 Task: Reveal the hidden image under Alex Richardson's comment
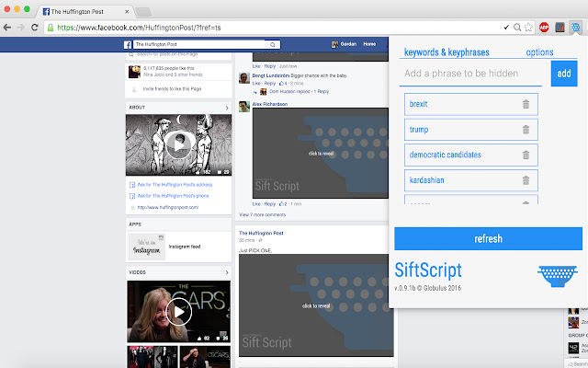click(x=321, y=154)
